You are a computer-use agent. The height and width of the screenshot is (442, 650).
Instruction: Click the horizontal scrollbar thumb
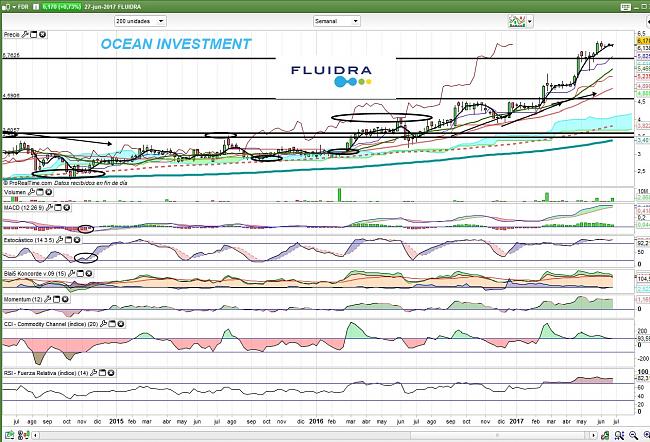coord(497,435)
